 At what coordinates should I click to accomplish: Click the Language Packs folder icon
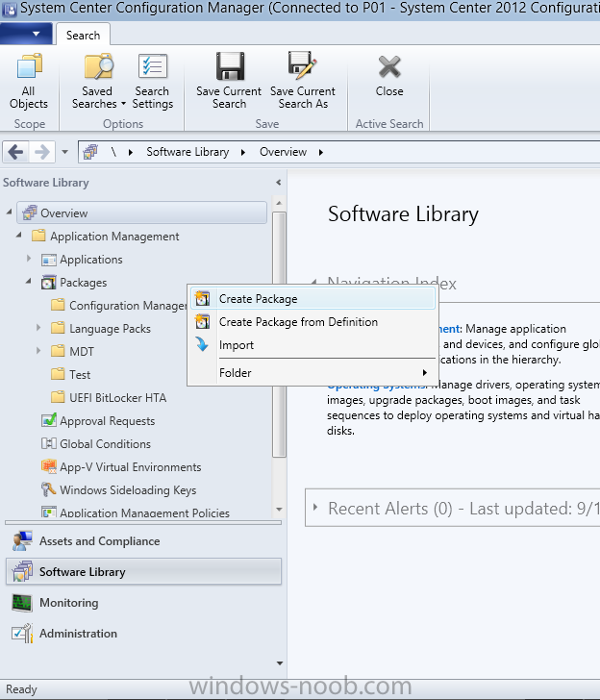coord(58,328)
